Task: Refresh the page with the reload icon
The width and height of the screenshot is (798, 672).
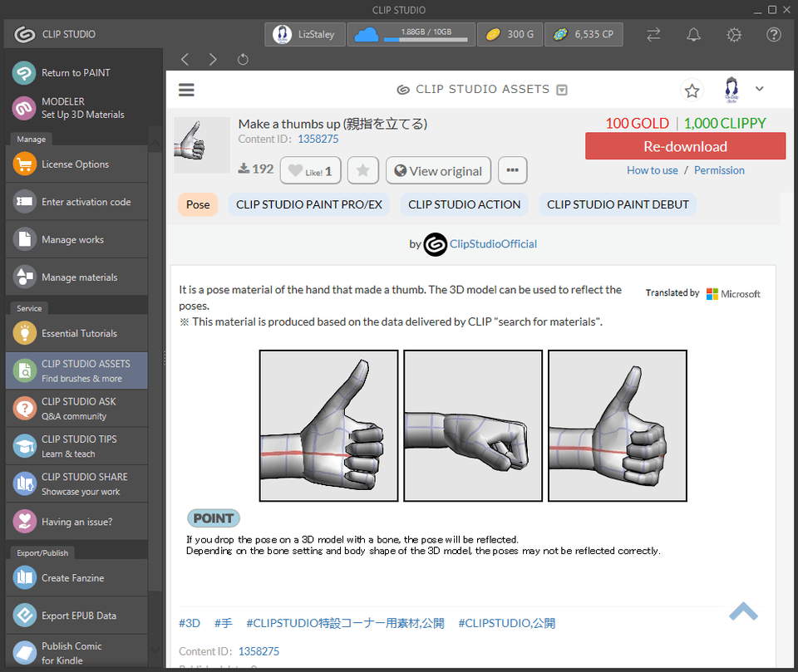Action: click(241, 59)
